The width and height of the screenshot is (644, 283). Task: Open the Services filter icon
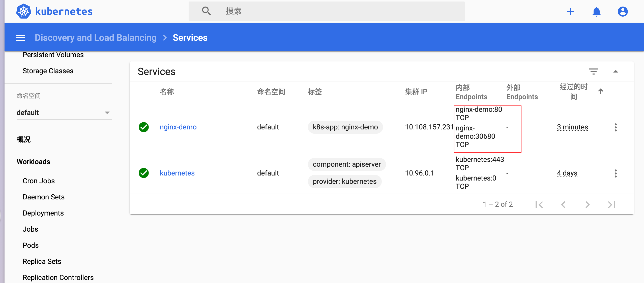point(593,72)
